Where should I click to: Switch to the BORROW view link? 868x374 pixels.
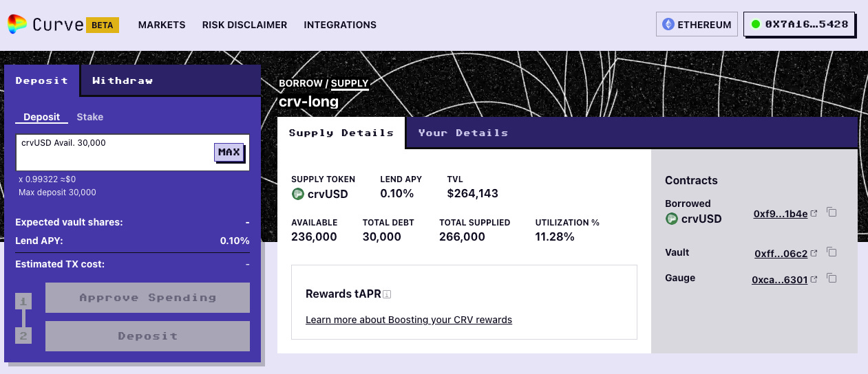point(301,83)
